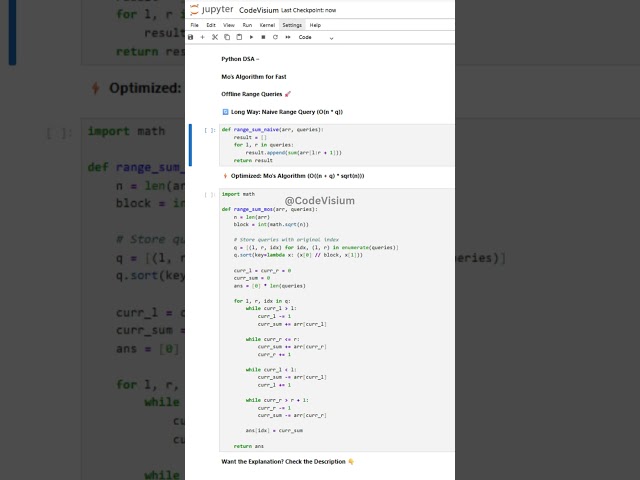Interrupt the kernel with the stop icon

(x=263, y=37)
